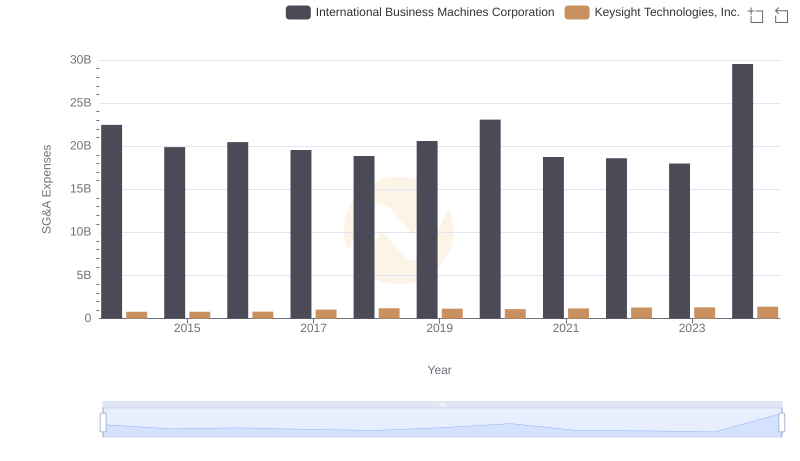Screen dimensions: 800x461
Task: Click the left handle of the range slider
Action: (103, 423)
